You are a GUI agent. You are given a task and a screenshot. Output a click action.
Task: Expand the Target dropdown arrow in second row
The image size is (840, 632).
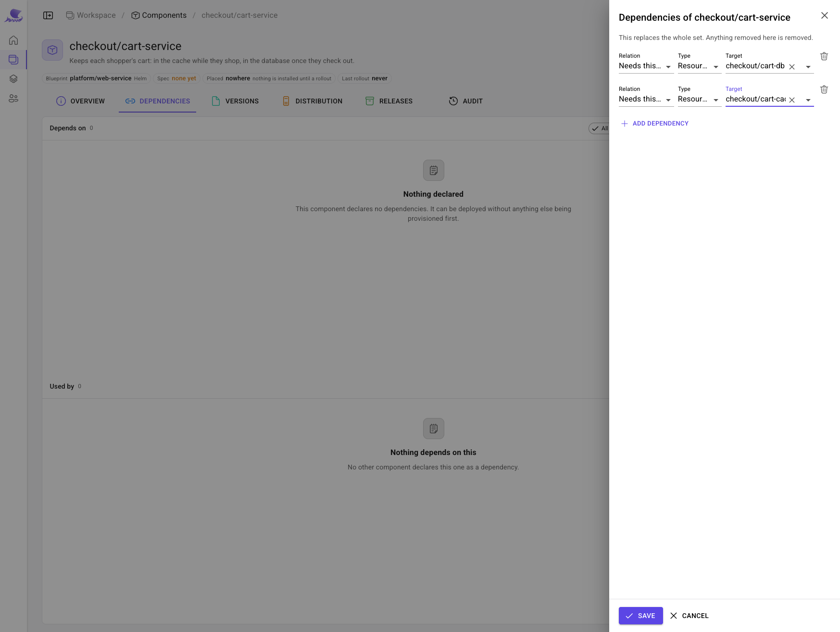[x=808, y=100]
